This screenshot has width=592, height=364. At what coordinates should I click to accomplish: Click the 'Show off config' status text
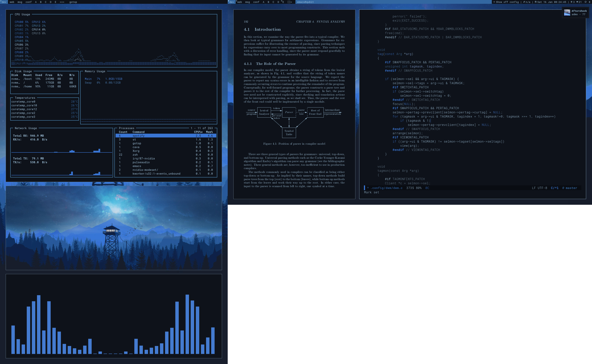point(507,2)
